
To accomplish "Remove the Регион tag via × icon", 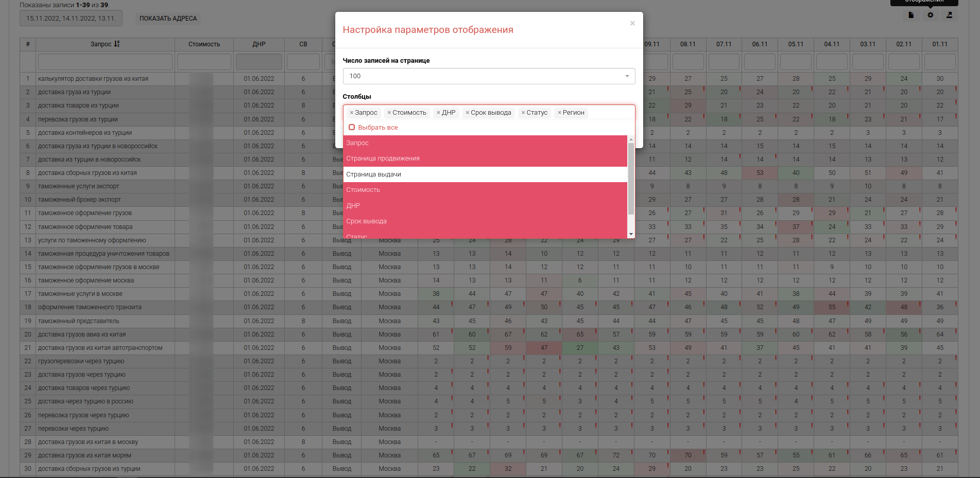I will (559, 113).
